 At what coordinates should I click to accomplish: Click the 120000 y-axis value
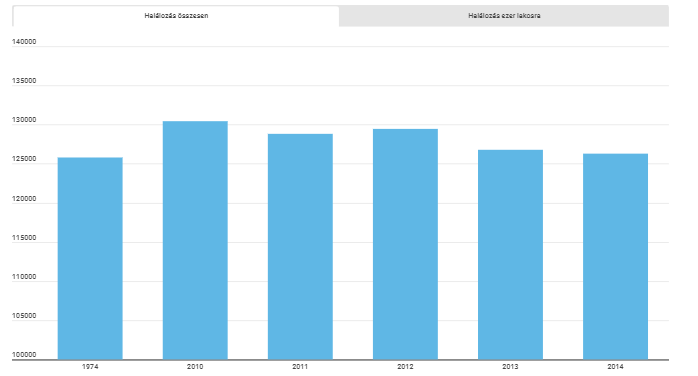click(24, 199)
